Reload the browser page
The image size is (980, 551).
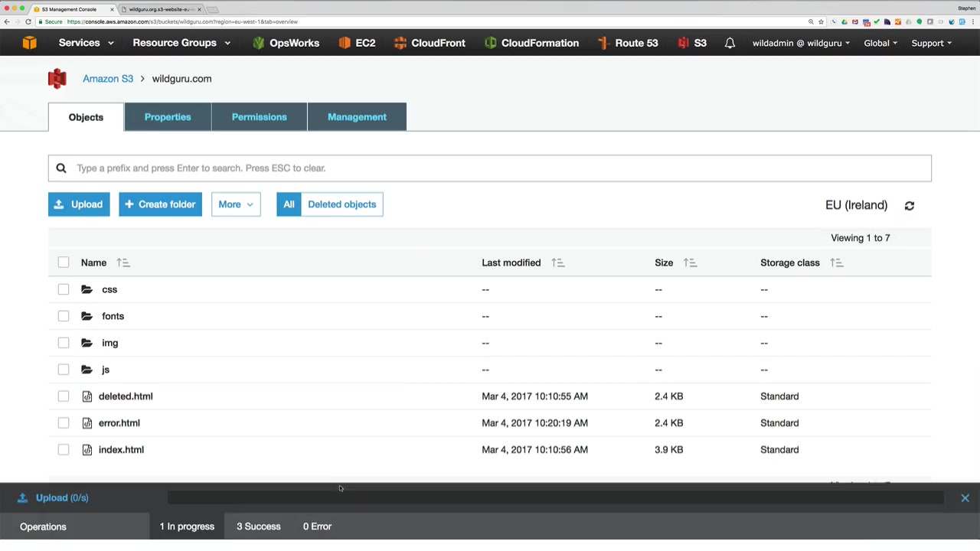click(x=28, y=21)
